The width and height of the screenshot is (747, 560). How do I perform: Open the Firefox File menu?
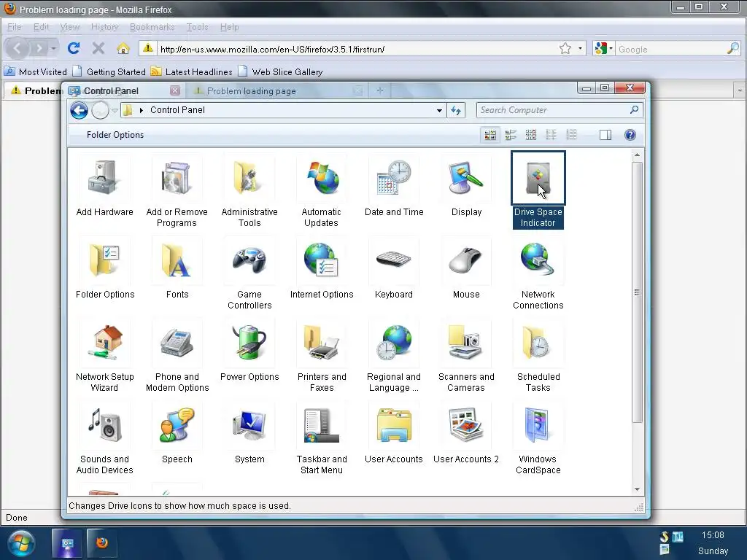(x=14, y=27)
